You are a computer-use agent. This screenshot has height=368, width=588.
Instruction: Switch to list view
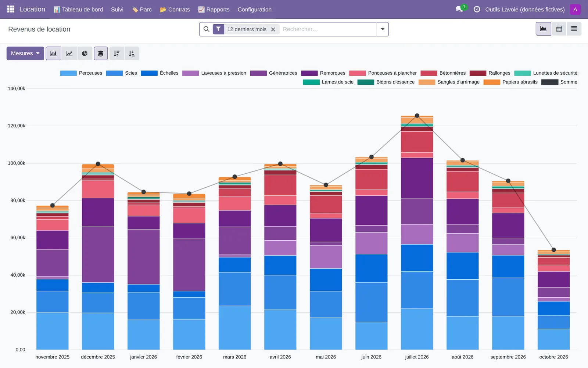point(574,29)
